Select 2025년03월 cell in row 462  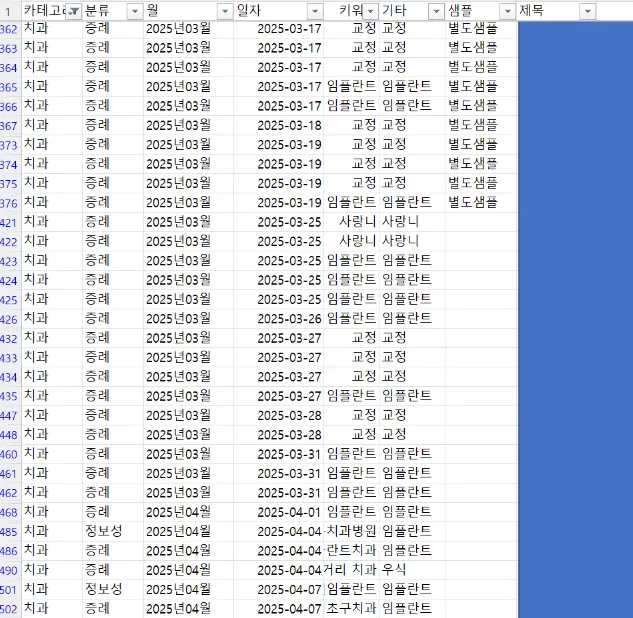[x=189, y=493]
